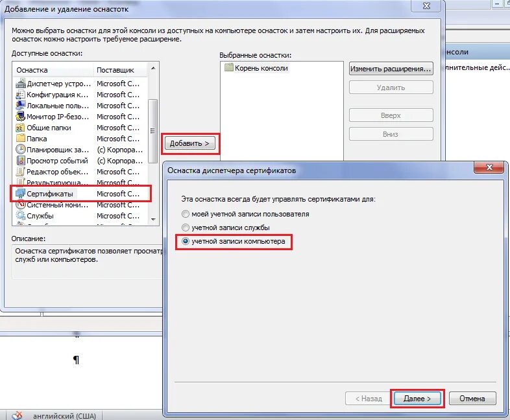The image size is (510, 420).
Task: Select Монитор IP-безо... row text
Action: coord(58,117)
